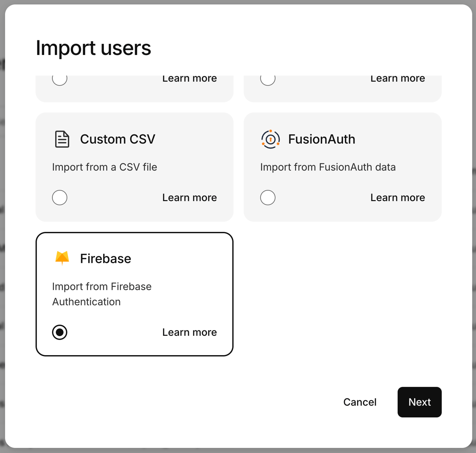Select the Custom CSV radio button
The height and width of the screenshot is (453, 476).
[60, 197]
